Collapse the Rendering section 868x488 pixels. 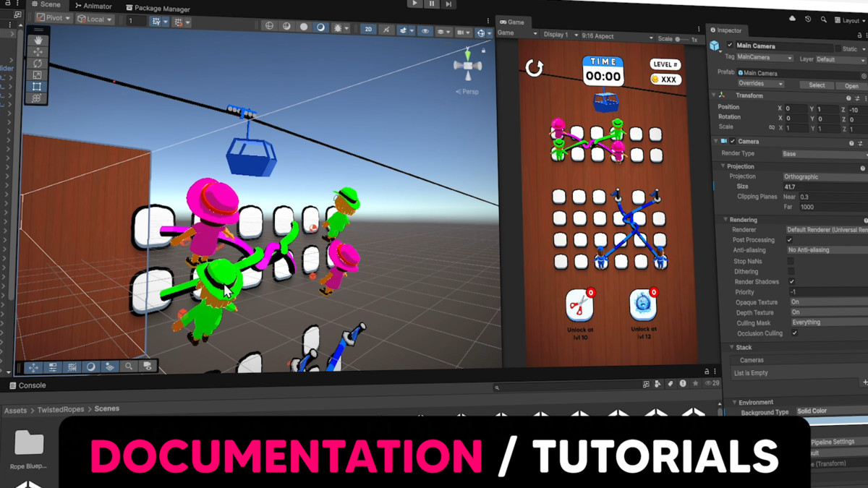726,219
